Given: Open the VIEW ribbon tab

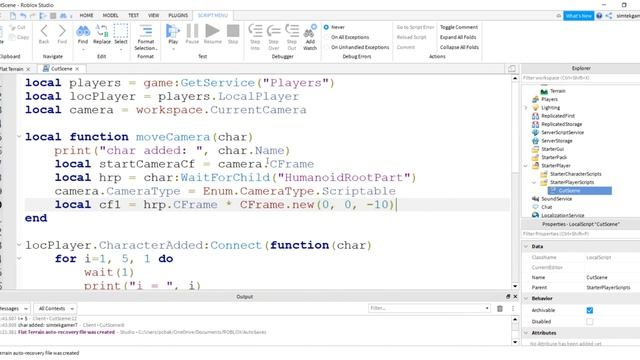Looking at the screenshot, I should coord(153,16).
